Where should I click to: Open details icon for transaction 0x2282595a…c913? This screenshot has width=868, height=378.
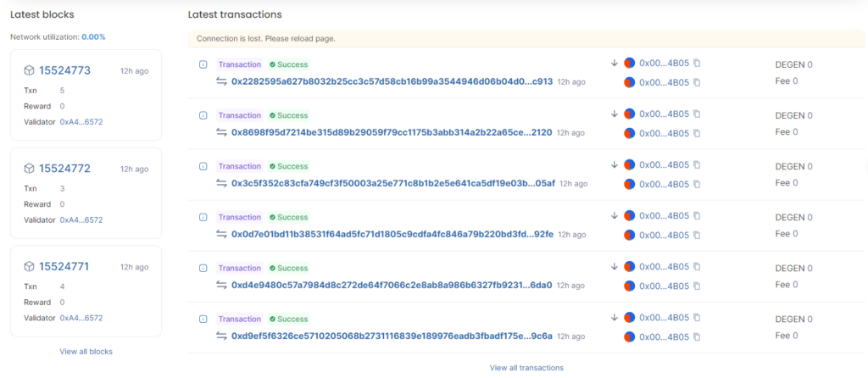[x=203, y=64]
